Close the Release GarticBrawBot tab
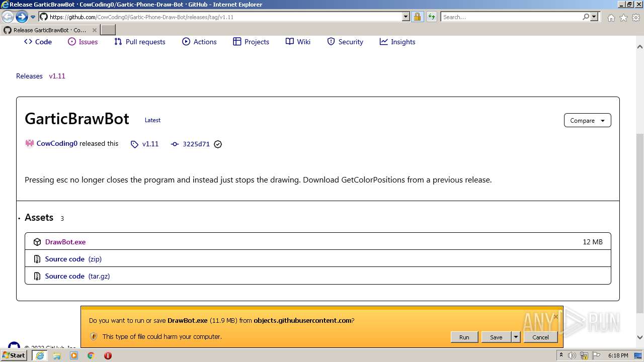 94,30
